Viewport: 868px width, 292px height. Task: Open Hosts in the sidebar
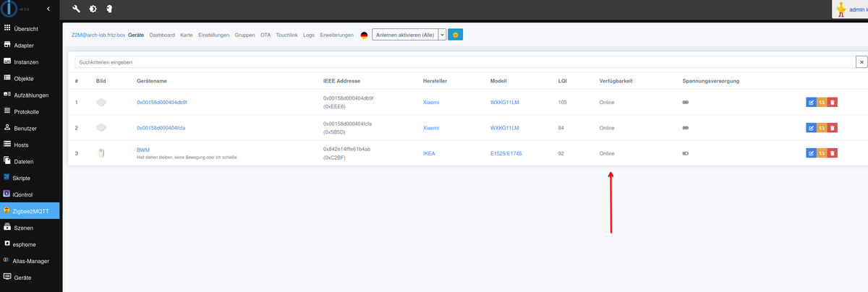click(30, 145)
